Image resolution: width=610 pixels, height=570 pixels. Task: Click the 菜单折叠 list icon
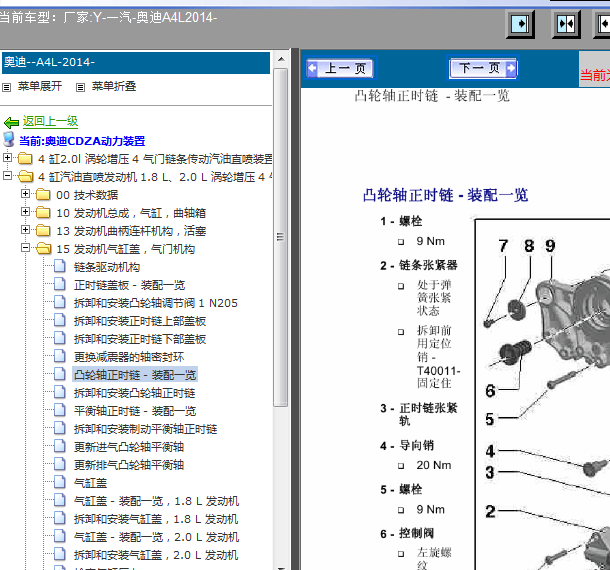click(80, 87)
